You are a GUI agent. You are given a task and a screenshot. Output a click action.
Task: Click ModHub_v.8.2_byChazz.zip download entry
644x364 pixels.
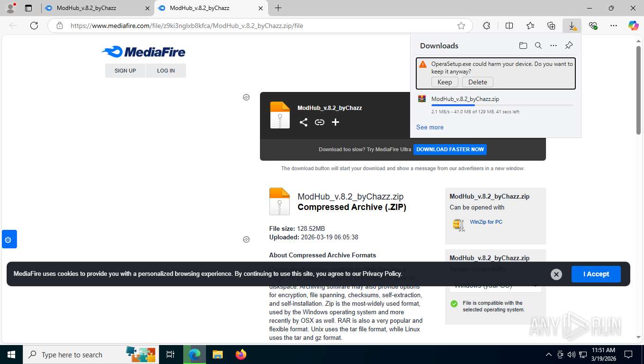(x=495, y=105)
